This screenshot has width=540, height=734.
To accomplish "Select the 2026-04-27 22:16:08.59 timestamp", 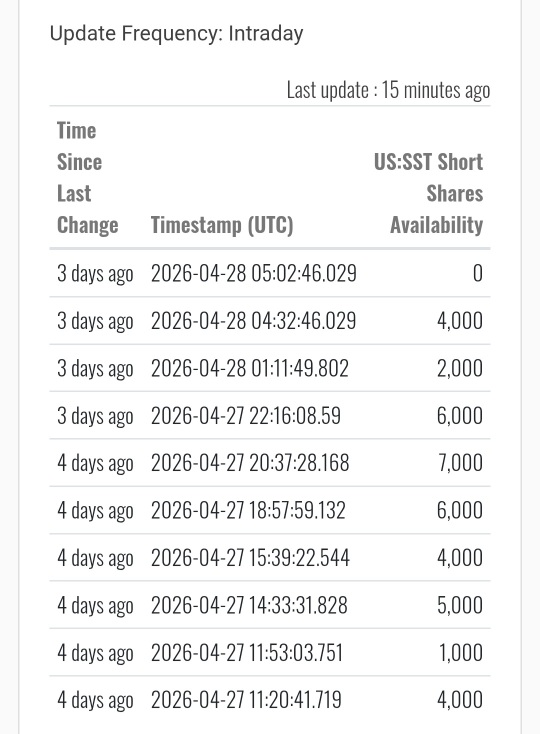I will [246, 415].
